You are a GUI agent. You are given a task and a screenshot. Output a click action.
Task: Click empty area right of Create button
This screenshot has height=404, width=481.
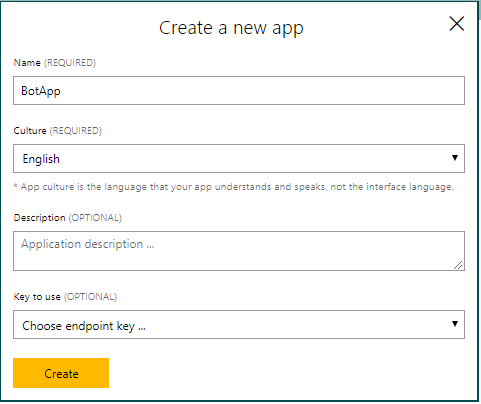[x=287, y=373]
